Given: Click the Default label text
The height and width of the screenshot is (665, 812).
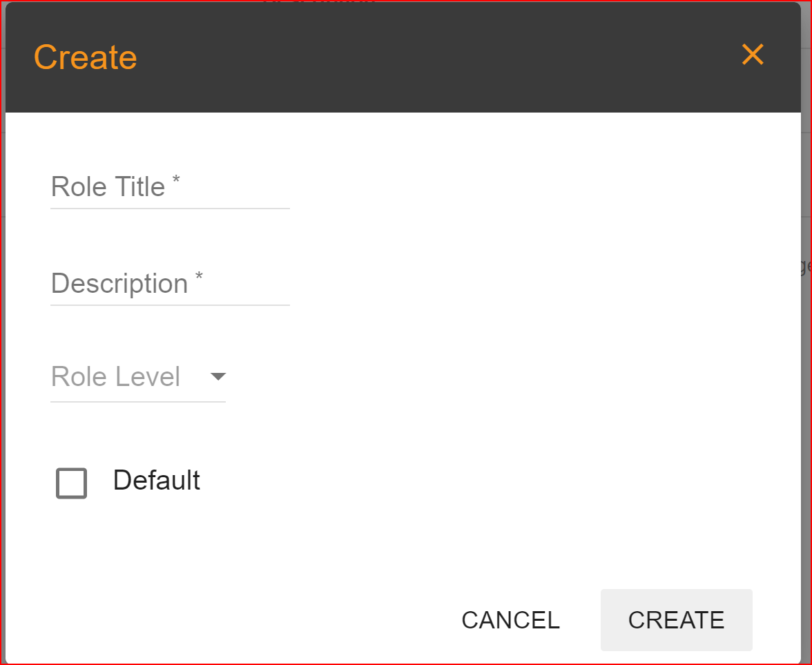Looking at the screenshot, I should [x=156, y=481].
